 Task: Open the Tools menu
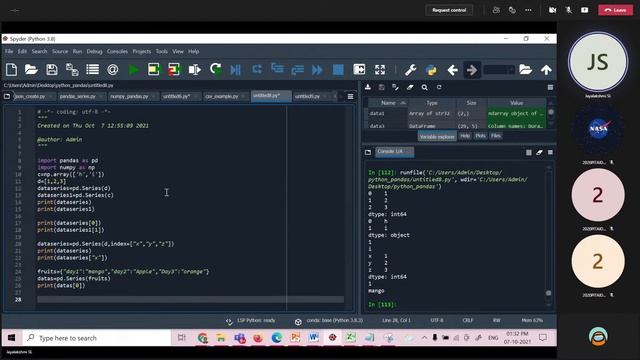tap(162, 51)
